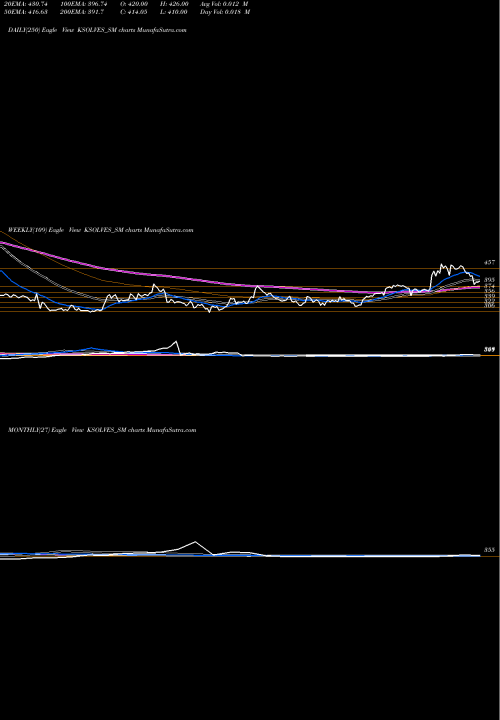Click the open price O: 420.00
The width and height of the screenshot is (500, 720).
pos(134,4)
